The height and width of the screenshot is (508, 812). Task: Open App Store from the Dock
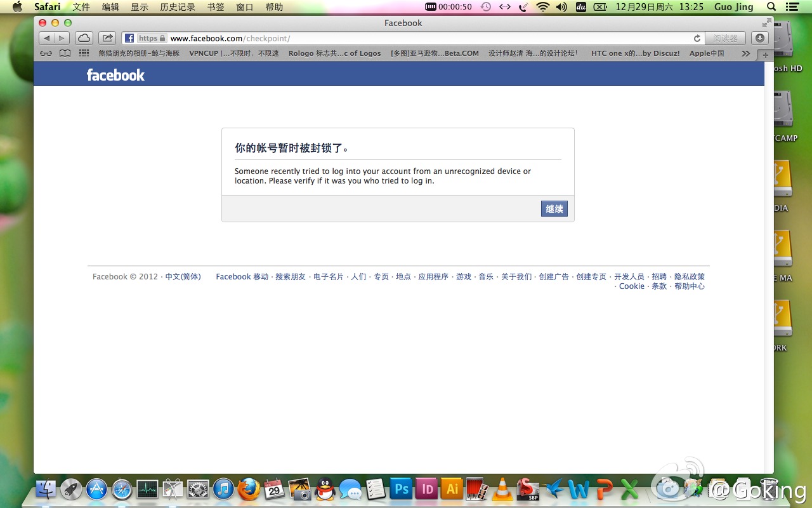click(96, 489)
